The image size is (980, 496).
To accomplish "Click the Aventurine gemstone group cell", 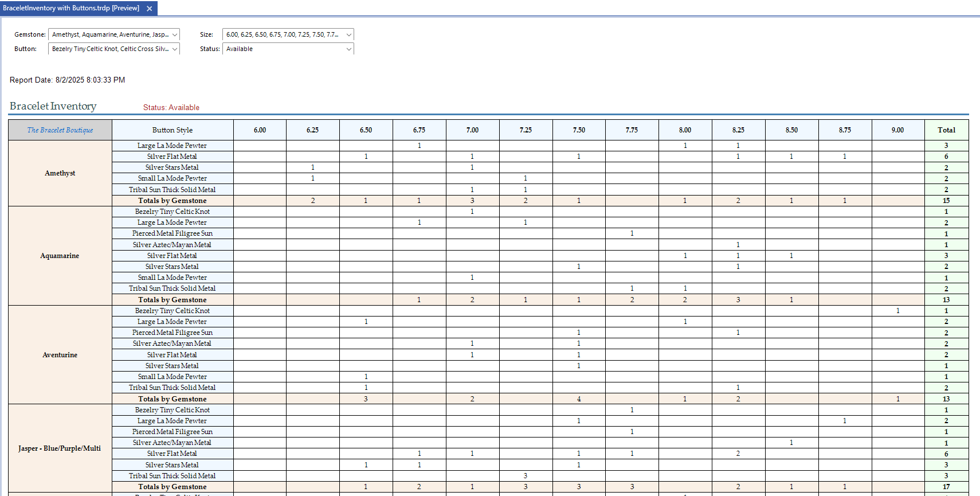I will [60, 355].
